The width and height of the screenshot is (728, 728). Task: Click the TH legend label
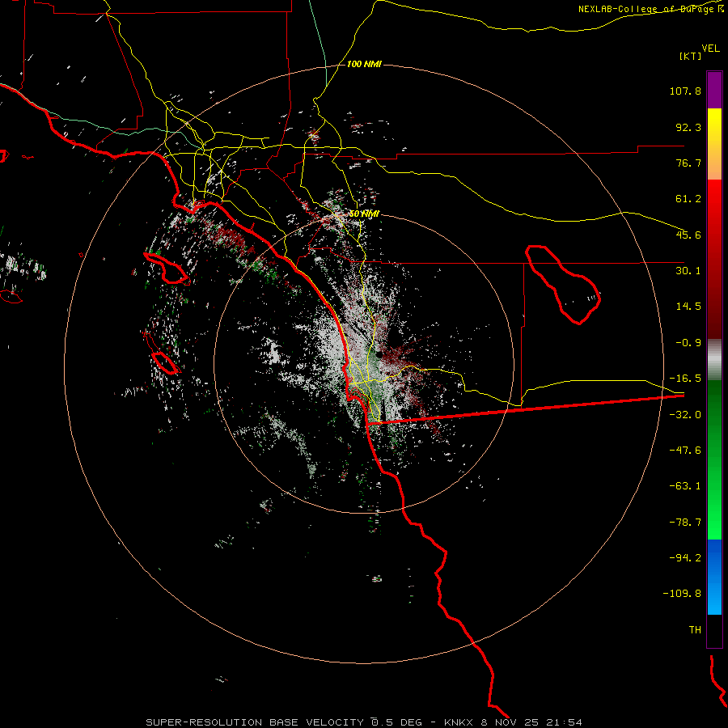(x=695, y=630)
